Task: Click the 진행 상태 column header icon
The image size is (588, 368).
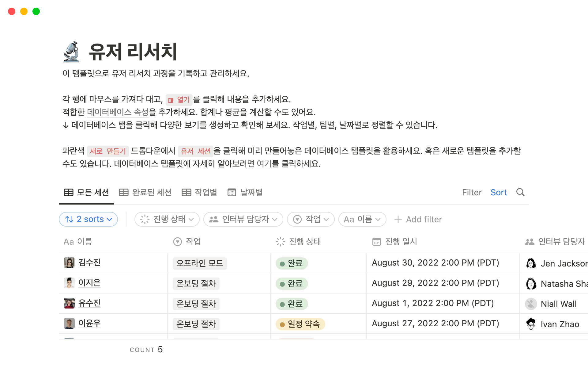Action: point(280,242)
